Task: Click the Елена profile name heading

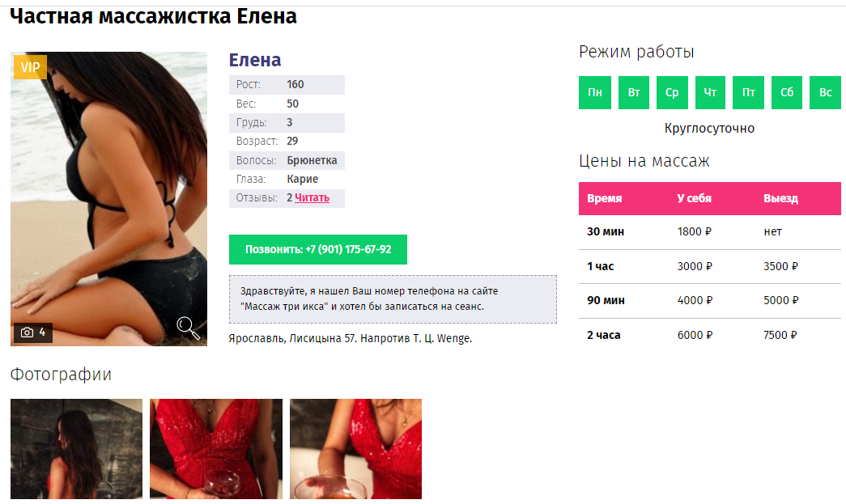Action: pyautogui.click(x=255, y=60)
